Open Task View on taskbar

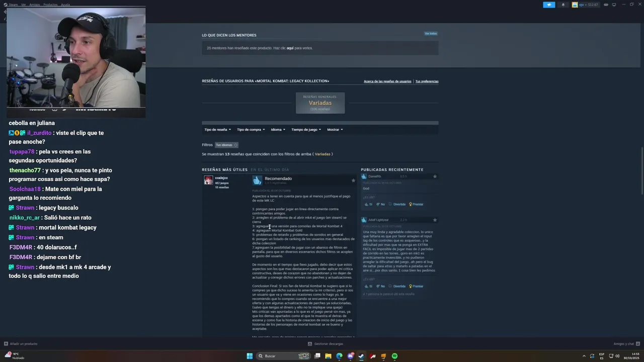coord(317,356)
